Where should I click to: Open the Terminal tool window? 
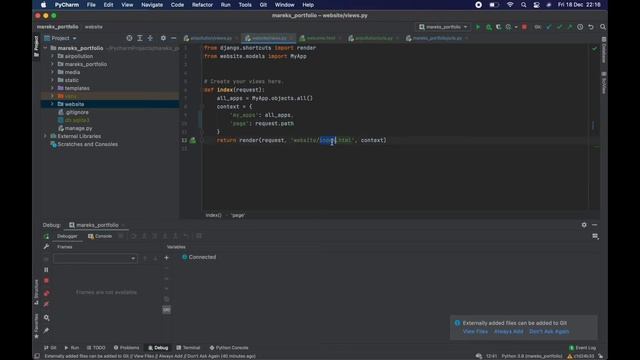point(188,348)
